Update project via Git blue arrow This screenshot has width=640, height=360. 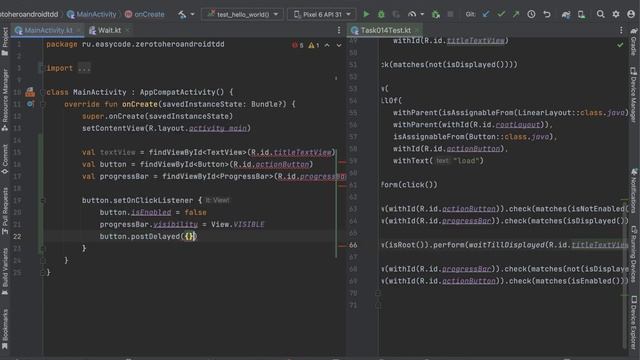pyautogui.click(x=486, y=14)
